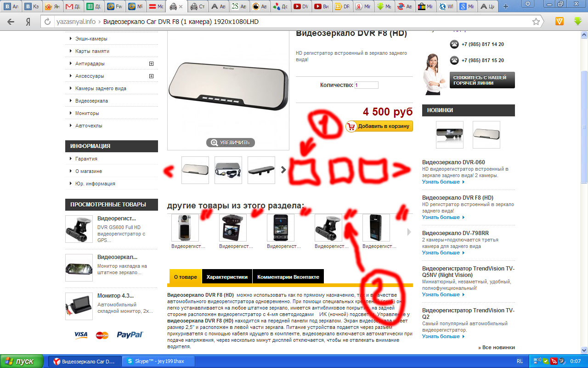This screenshot has width=588, height=368.
Task: Expand the Антирадары category plus box
Action: (151, 63)
